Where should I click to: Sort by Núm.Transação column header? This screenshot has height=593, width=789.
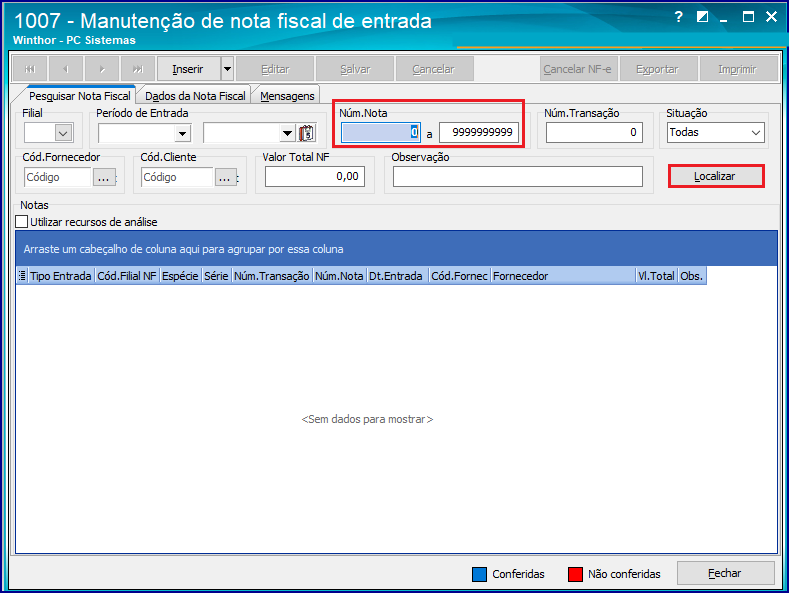pyautogui.click(x=272, y=276)
